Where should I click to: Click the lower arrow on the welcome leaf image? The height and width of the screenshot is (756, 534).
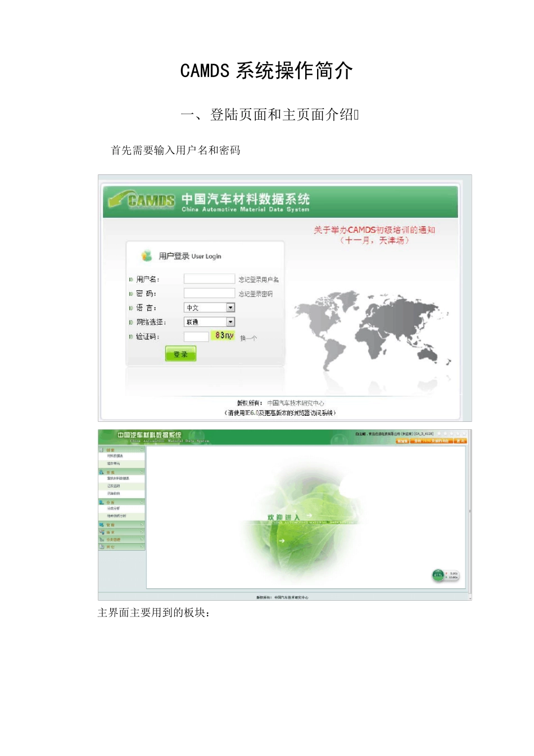tap(282, 541)
